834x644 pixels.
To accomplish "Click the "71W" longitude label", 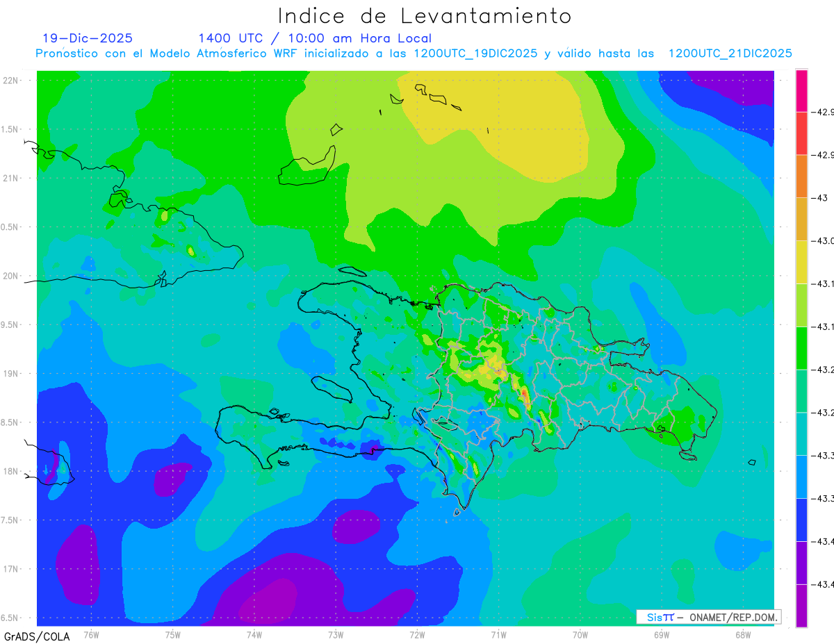I will point(498,634).
